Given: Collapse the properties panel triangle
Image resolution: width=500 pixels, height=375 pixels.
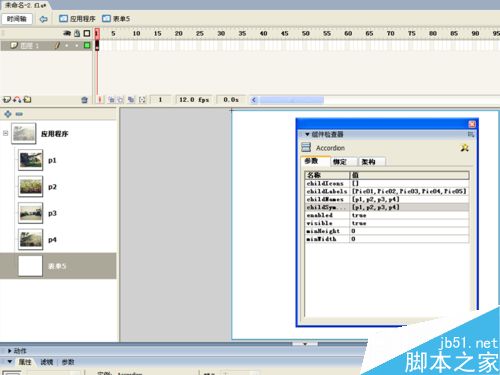Looking at the screenshot, I should coord(10,362).
